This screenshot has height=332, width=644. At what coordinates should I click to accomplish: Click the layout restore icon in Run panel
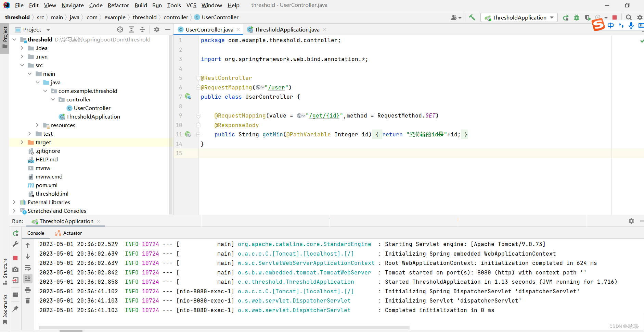(15, 295)
